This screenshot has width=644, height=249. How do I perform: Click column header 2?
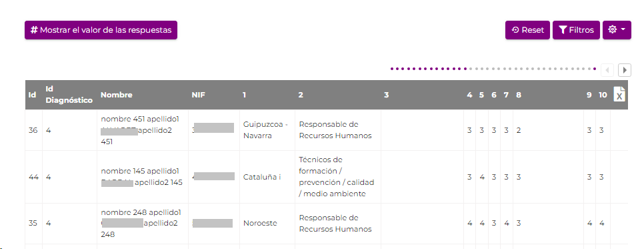pos(301,95)
